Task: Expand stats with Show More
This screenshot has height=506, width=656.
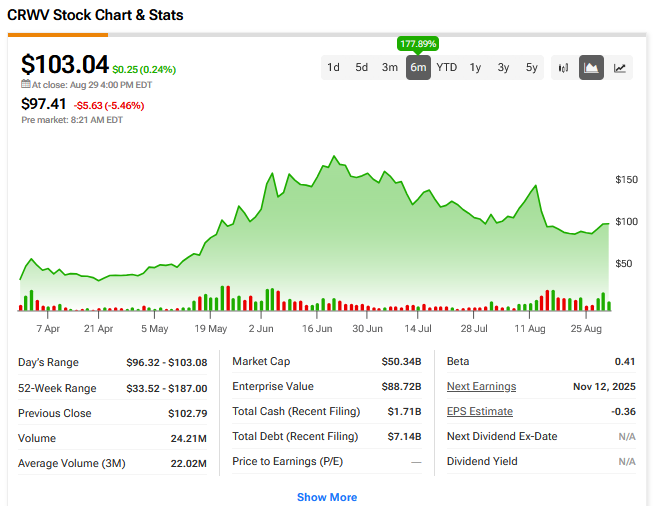Action: tap(327, 497)
